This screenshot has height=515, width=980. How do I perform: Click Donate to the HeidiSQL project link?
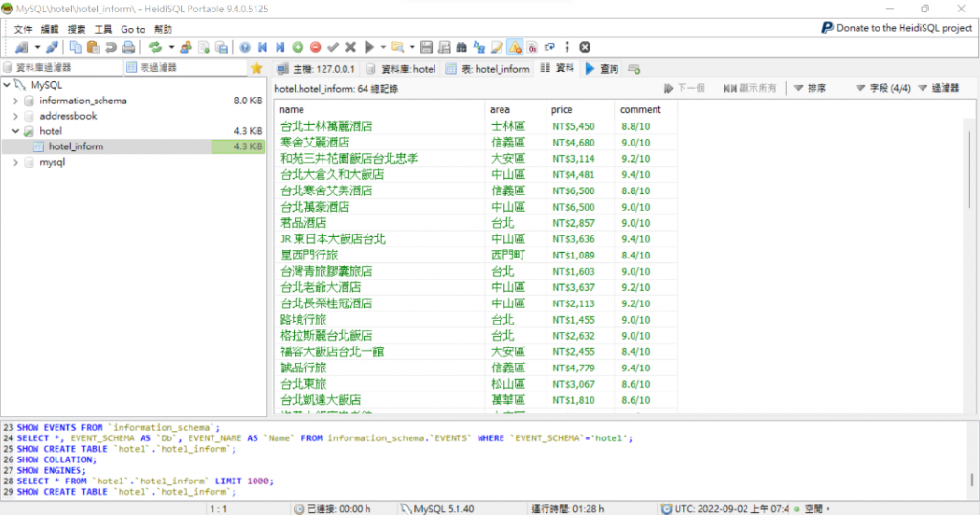click(904, 28)
